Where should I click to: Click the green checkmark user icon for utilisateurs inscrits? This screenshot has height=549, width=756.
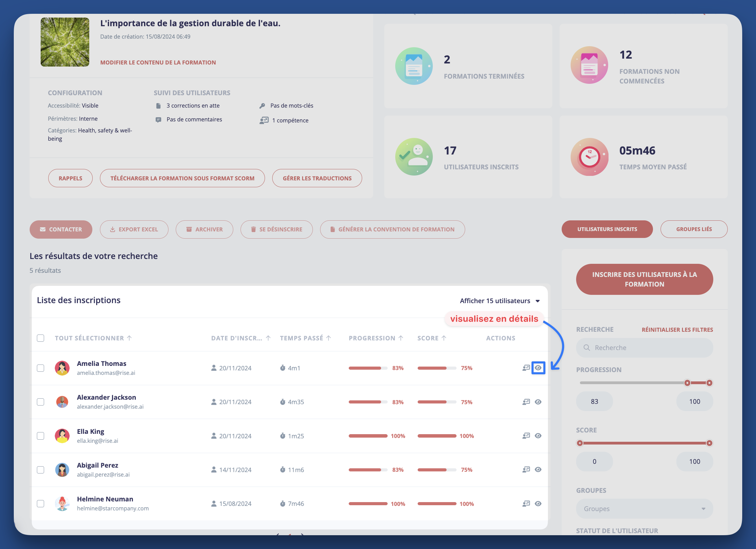(413, 157)
